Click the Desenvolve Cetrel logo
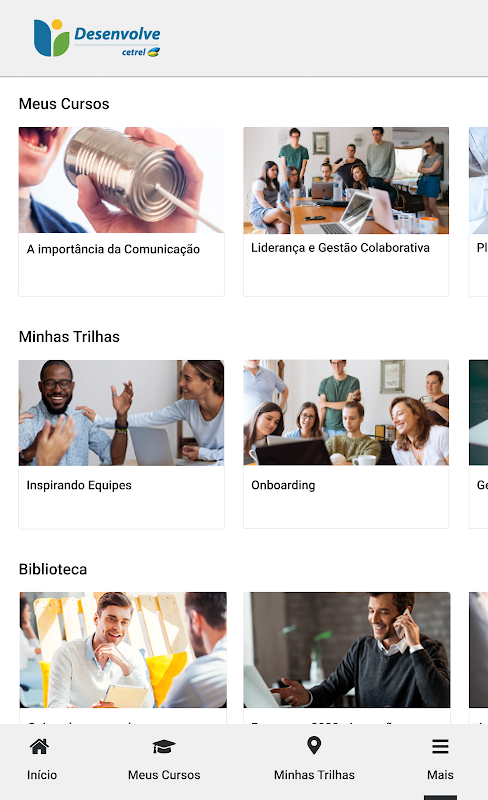The image size is (488, 800). coord(97,38)
